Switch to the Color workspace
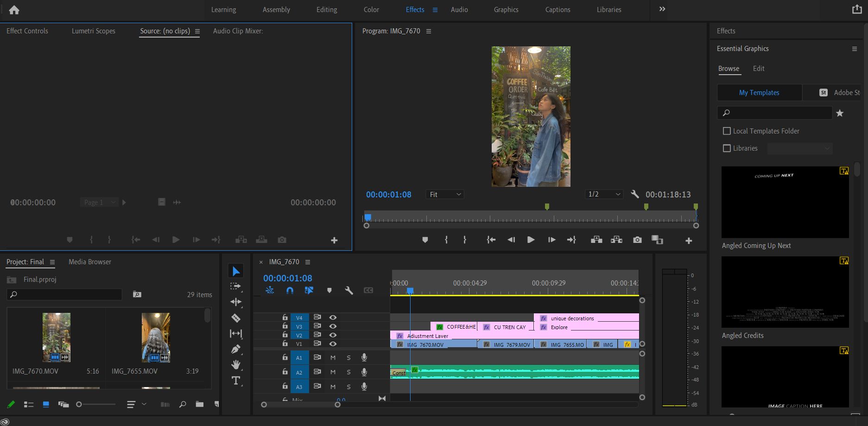 coord(371,10)
